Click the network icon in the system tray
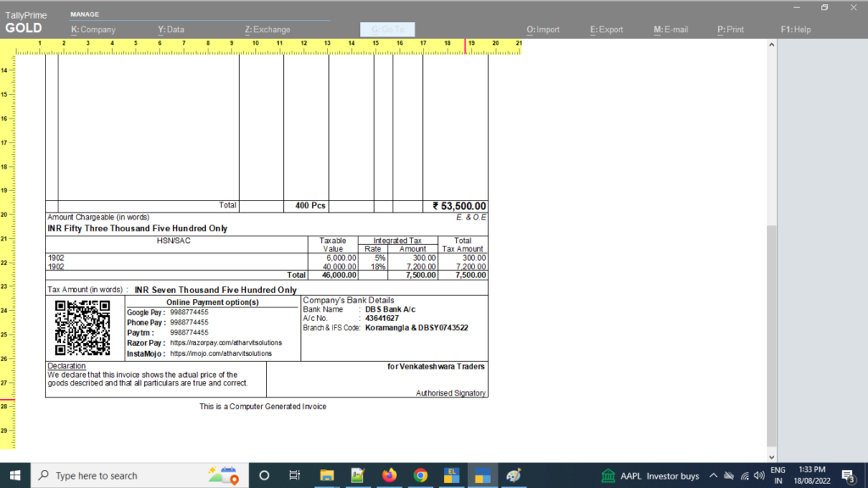The image size is (868, 488). point(743,474)
